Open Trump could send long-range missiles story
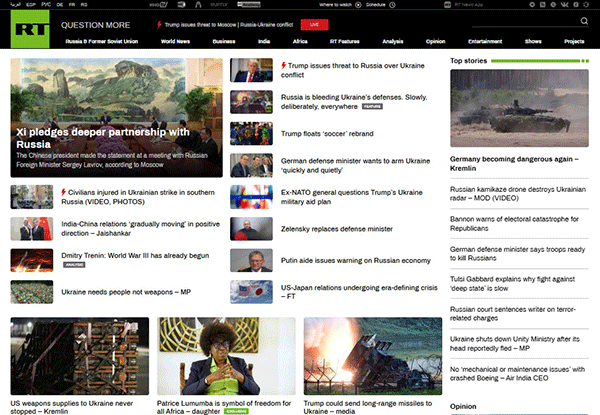 tap(368, 407)
